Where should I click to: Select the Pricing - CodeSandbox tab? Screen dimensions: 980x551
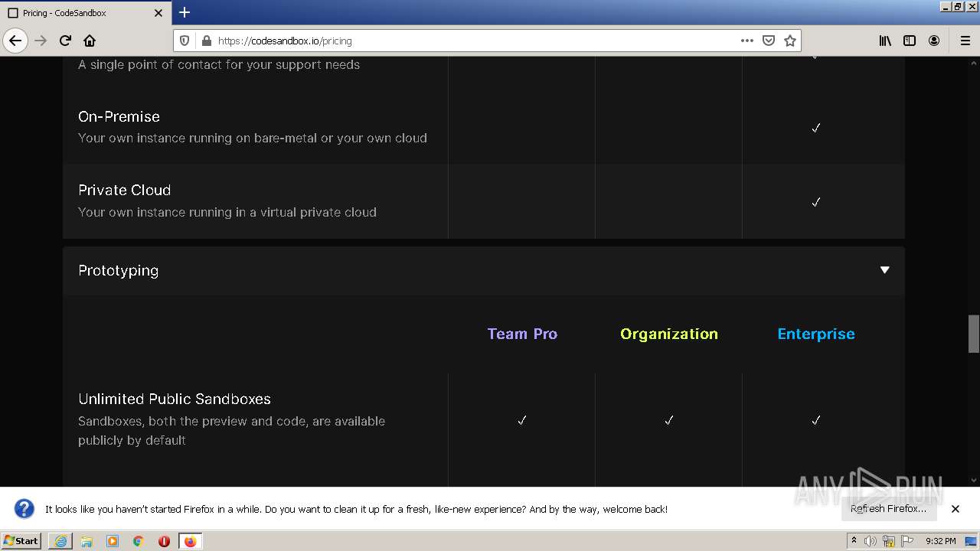tap(86, 13)
